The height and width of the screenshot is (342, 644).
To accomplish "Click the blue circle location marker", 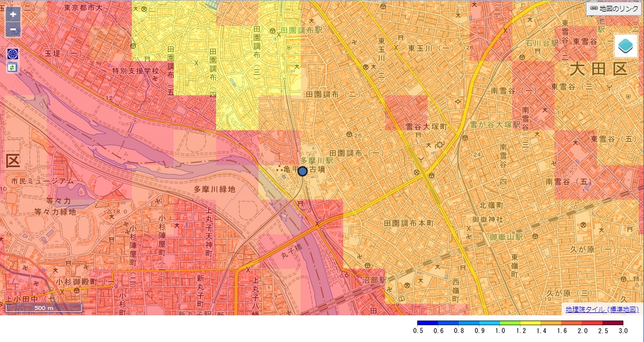I will point(302,171).
